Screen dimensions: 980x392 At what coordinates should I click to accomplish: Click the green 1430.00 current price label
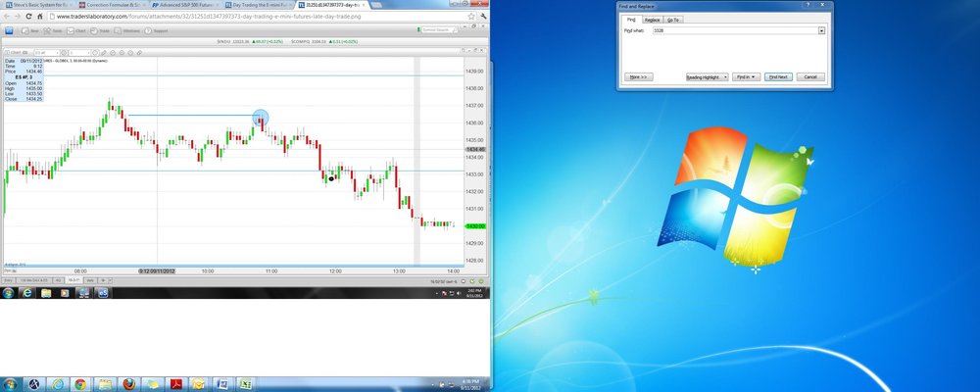click(x=475, y=226)
